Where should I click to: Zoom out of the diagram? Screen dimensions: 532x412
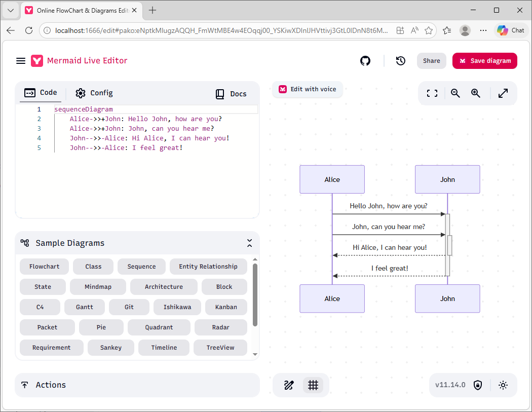(455, 93)
